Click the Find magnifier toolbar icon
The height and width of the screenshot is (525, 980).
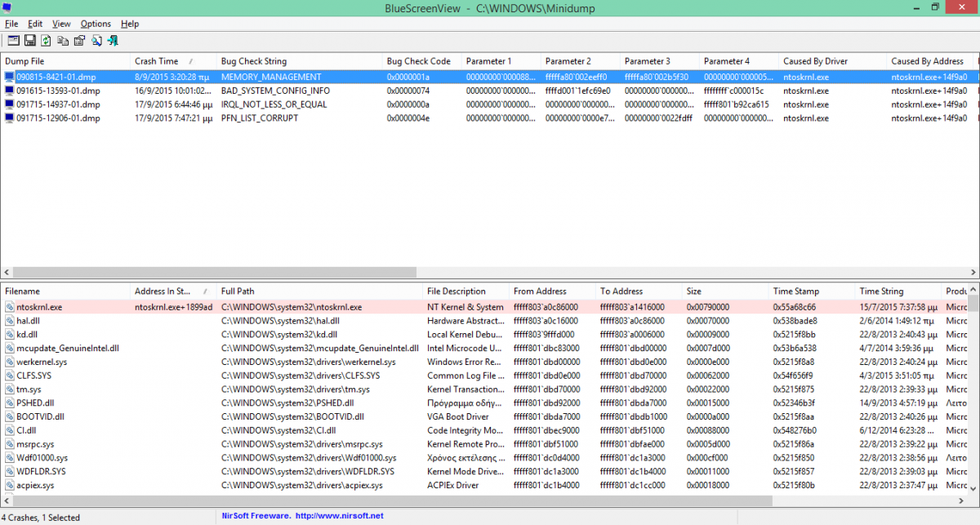click(x=96, y=40)
